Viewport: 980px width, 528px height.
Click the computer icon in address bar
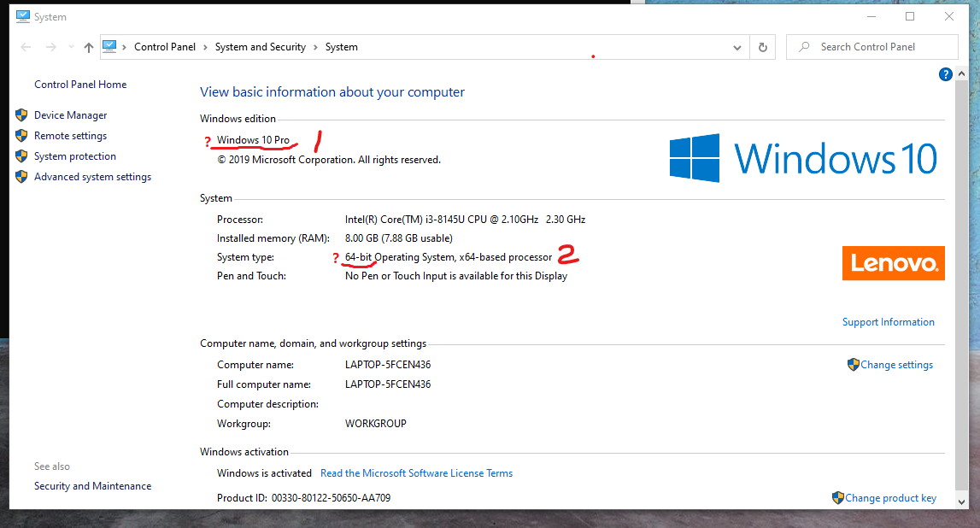(x=109, y=47)
